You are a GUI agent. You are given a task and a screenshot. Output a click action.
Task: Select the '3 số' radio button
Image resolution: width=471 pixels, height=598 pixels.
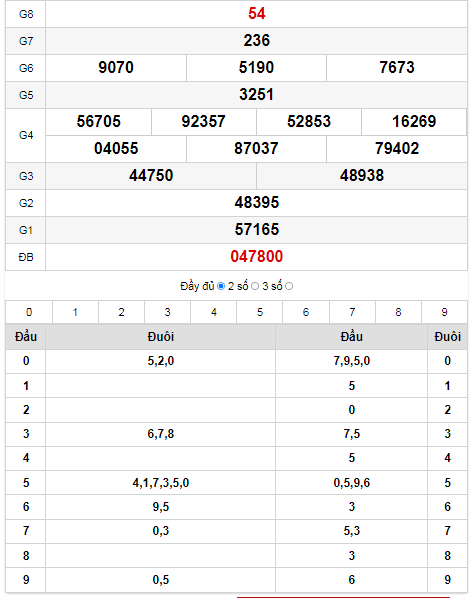coord(289,286)
